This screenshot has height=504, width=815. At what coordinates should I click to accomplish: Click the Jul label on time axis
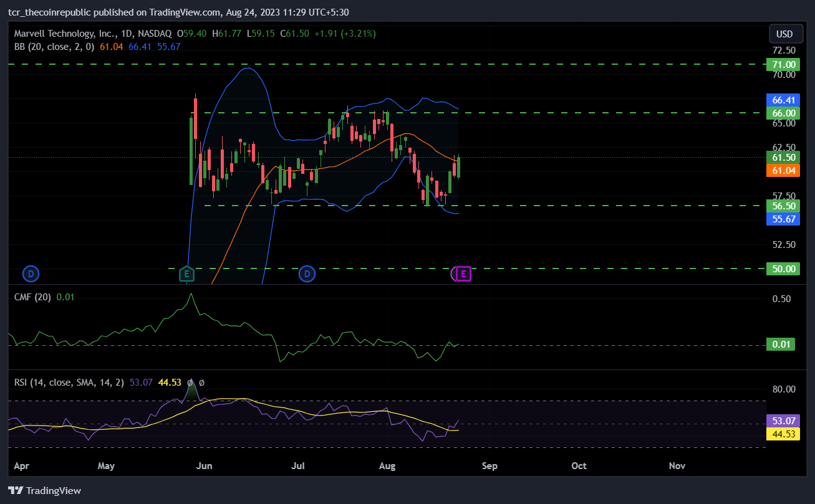[x=299, y=465]
